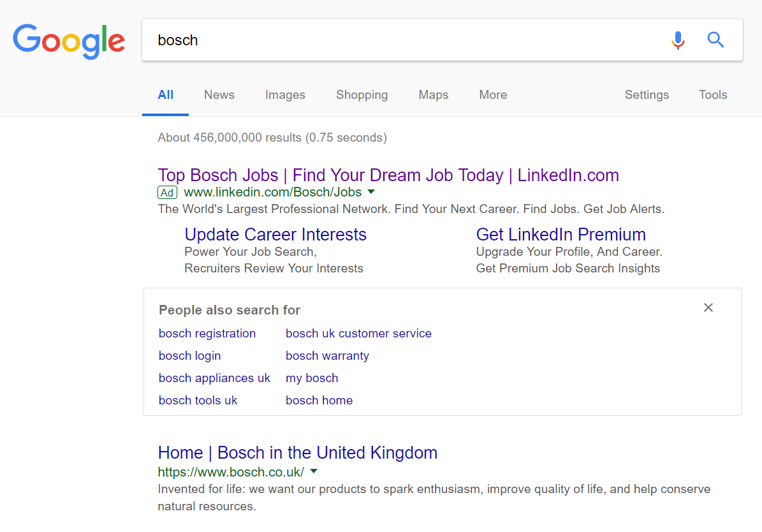Search for bosch appliances uk

click(214, 378)
